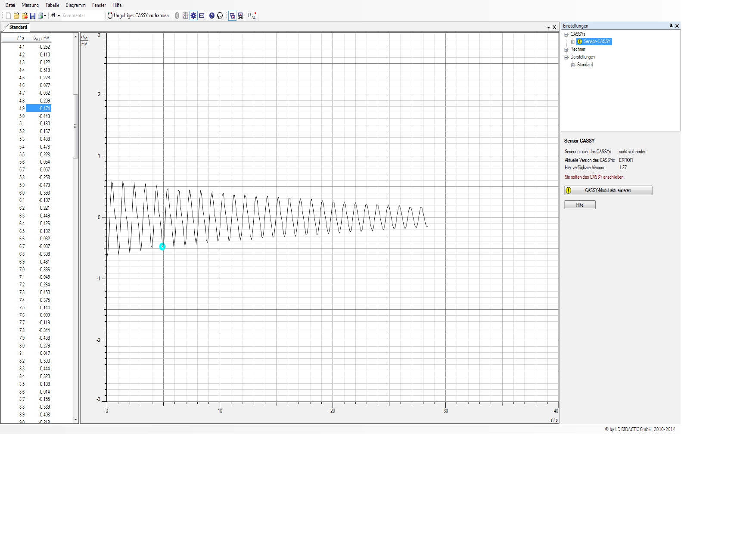Viewport: 756px width, 534px height.
Task: Click the table row at time 6,3
Action: pos(26,216)
